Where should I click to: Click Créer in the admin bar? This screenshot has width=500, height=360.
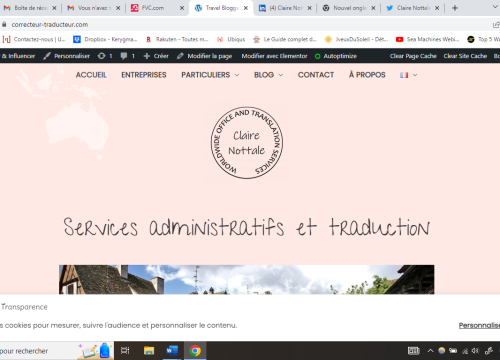156,56
